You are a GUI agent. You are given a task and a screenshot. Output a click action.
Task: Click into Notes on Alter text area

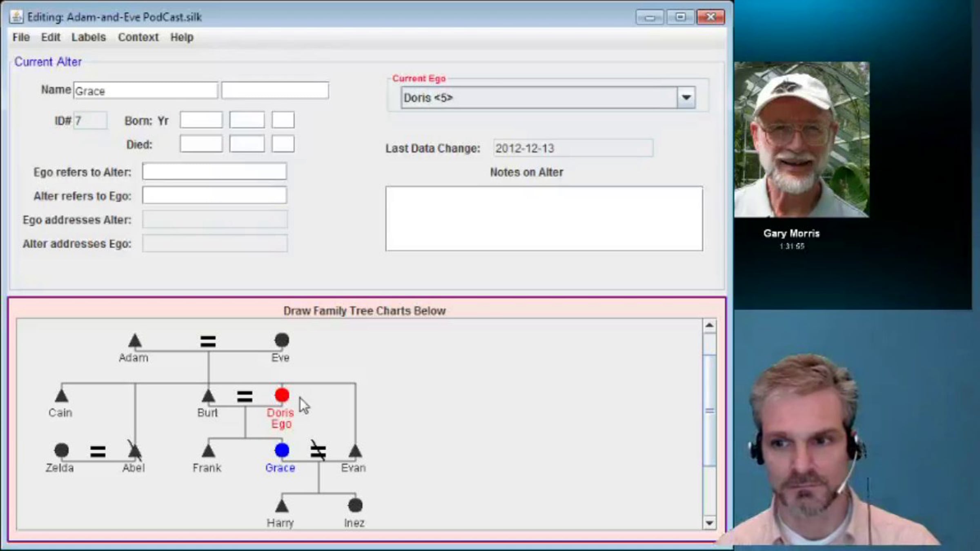544,218
